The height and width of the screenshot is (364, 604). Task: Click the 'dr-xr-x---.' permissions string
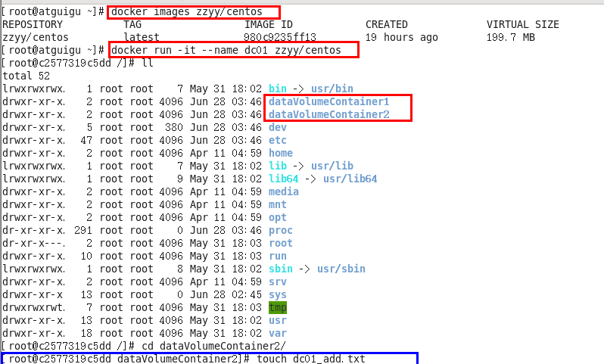point(34,243)
